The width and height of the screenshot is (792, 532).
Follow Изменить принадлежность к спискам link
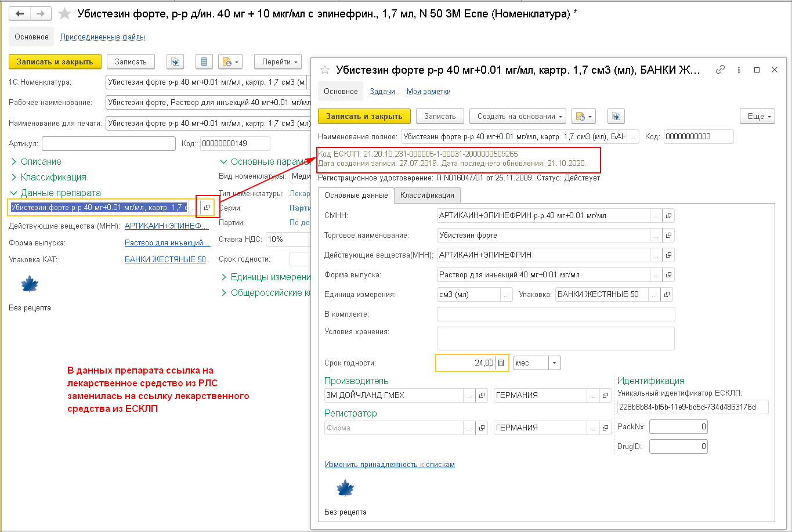(390, 464)
